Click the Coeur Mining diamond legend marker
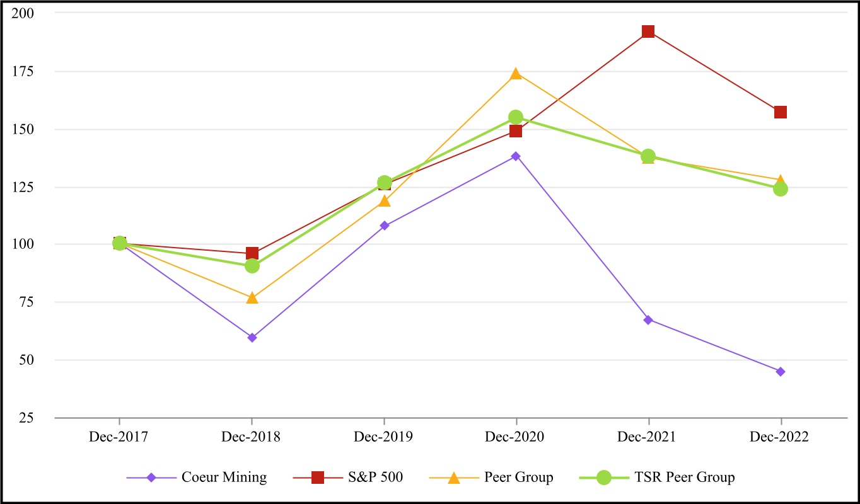This screenshot has width=860, height=504. tap(151, 478)
